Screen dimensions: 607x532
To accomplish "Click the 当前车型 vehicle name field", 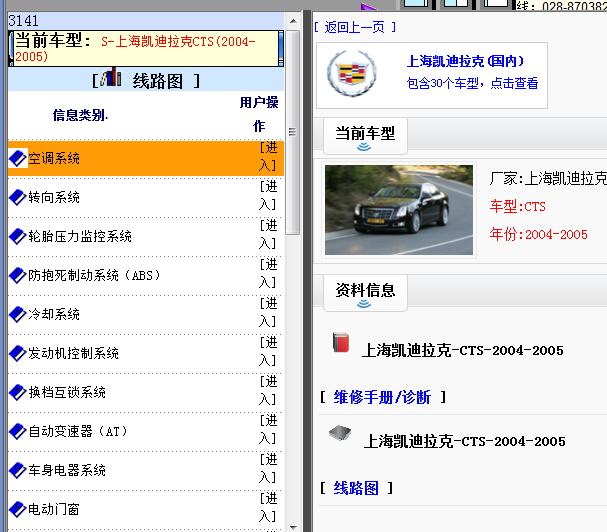I will [146, 49].
